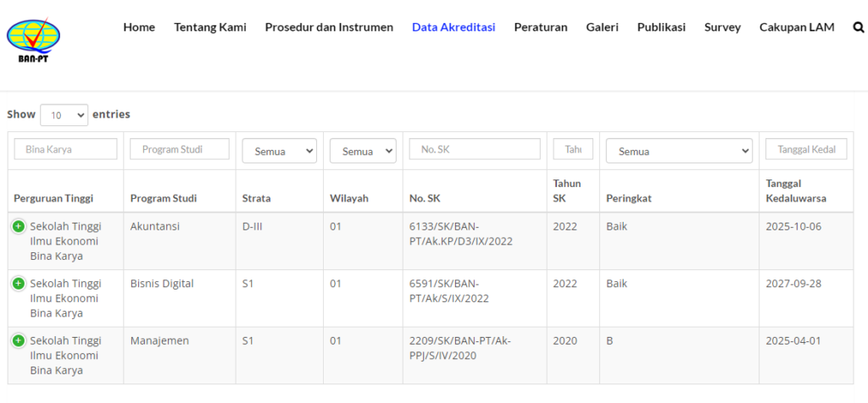Sort by Peringkat column header
868x403 pixels.
tap(629, 198)
